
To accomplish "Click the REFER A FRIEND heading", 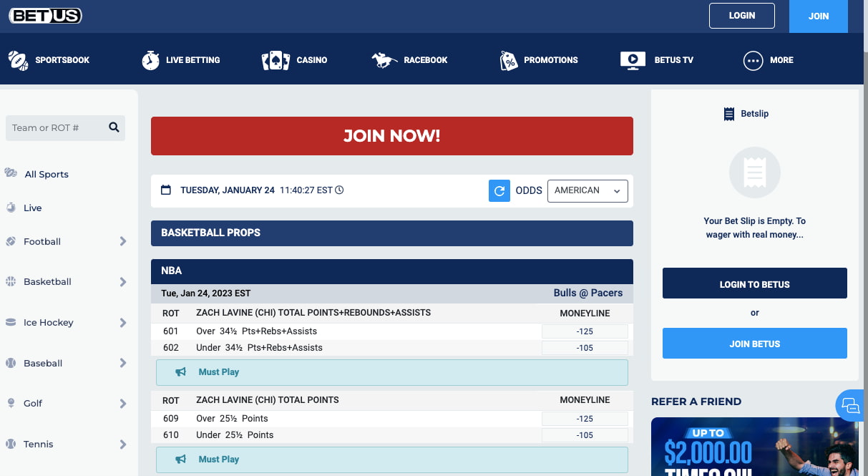I will [x=696, y=402].
